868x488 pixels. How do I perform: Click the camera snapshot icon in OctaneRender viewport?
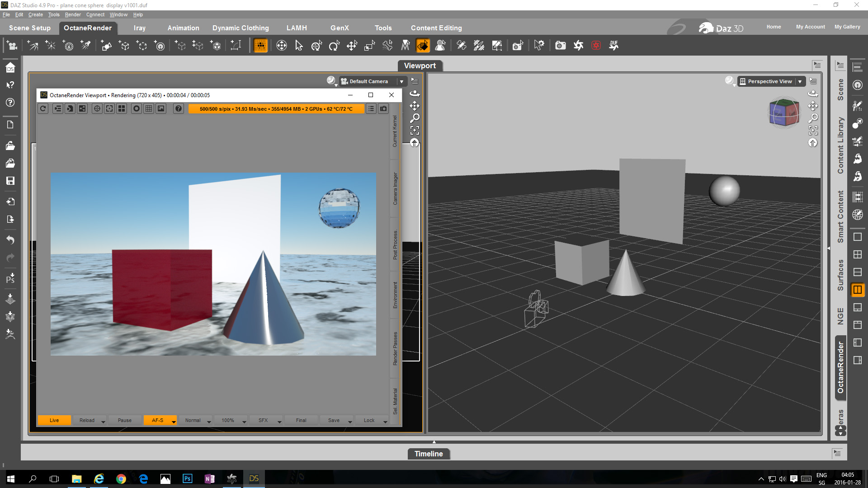(383, 108)
